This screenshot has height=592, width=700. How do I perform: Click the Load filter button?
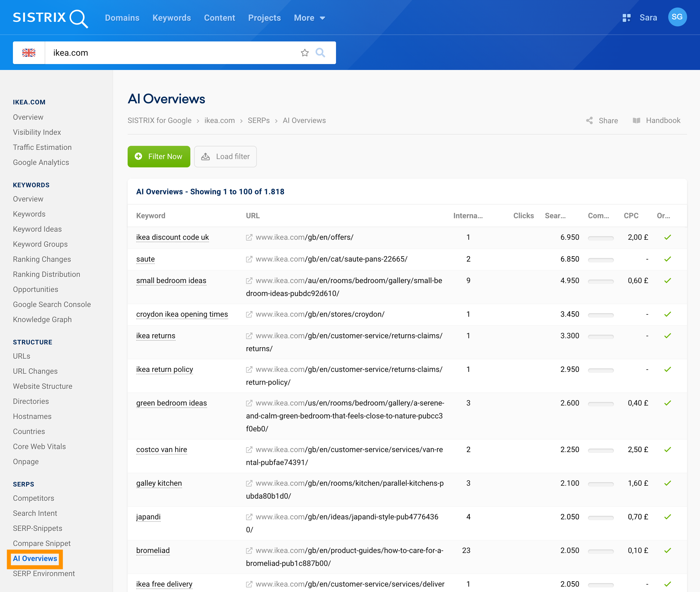click(225, 156)
